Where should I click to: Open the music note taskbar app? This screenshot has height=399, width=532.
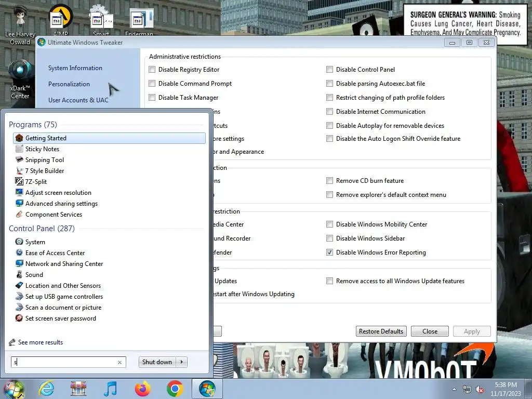click(x=110, y=389)
